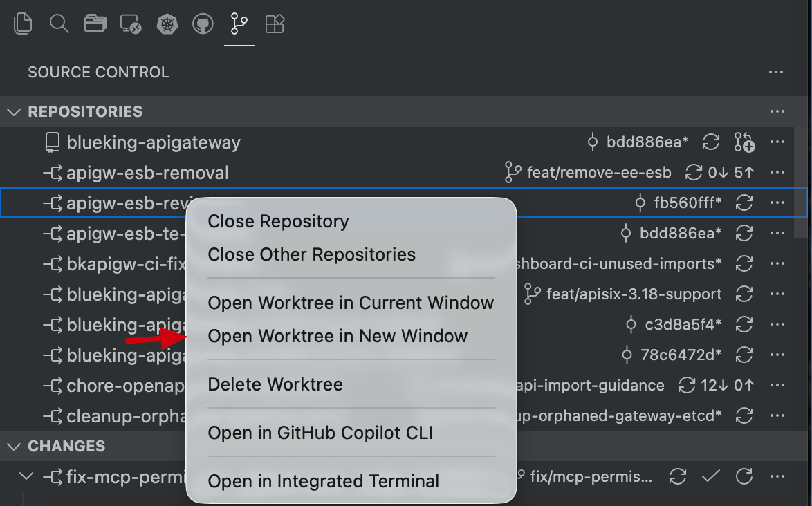Checkout reference 78c6472d*
Screen dimensions: 812x506
click(672, 355)
